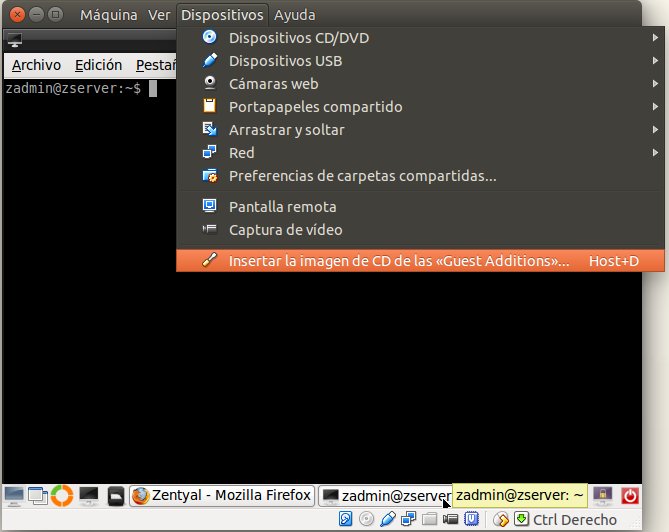Click the show desktop windows icon in guest panel
This screenshot has height=532, width=669.
[x=38, y=496]
